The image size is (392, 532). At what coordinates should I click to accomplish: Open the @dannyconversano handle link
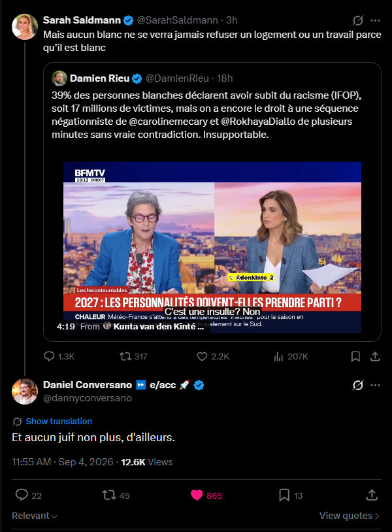click(88, 398)
